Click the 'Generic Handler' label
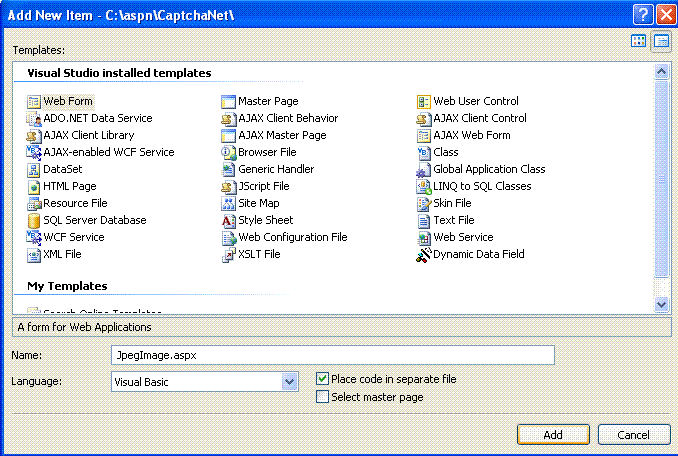The image size is (678, 456). tap(276, 169)
